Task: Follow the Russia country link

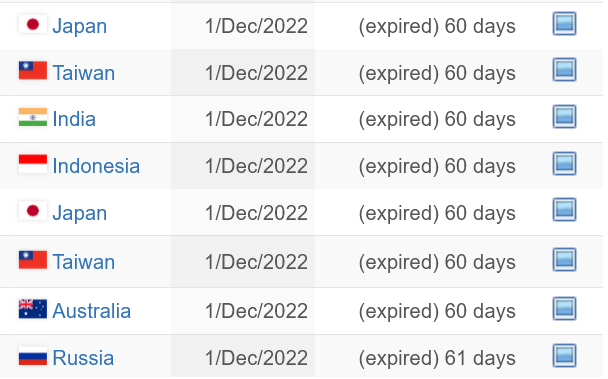Action: [83, 358]
